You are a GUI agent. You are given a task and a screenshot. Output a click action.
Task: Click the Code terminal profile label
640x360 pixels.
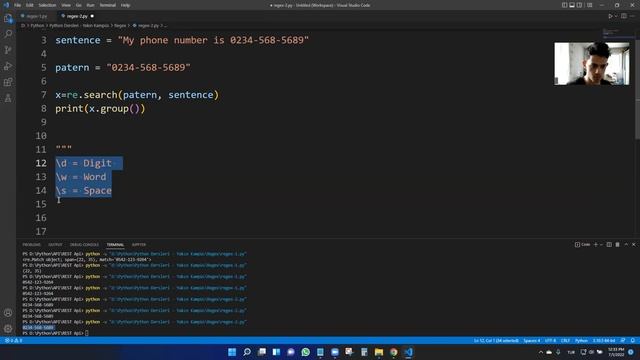pyautogui.click(x=582, y=244)
